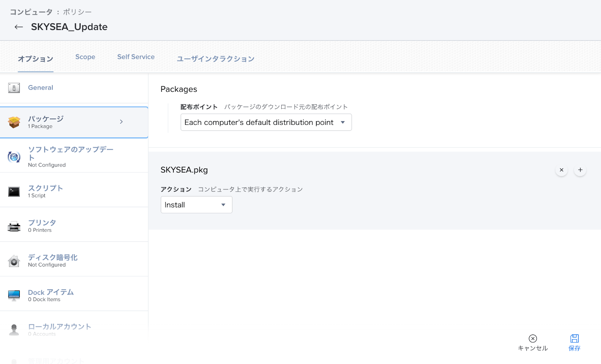
Task: Select パッケージ payload in sidebar
Action: (74, 122)
